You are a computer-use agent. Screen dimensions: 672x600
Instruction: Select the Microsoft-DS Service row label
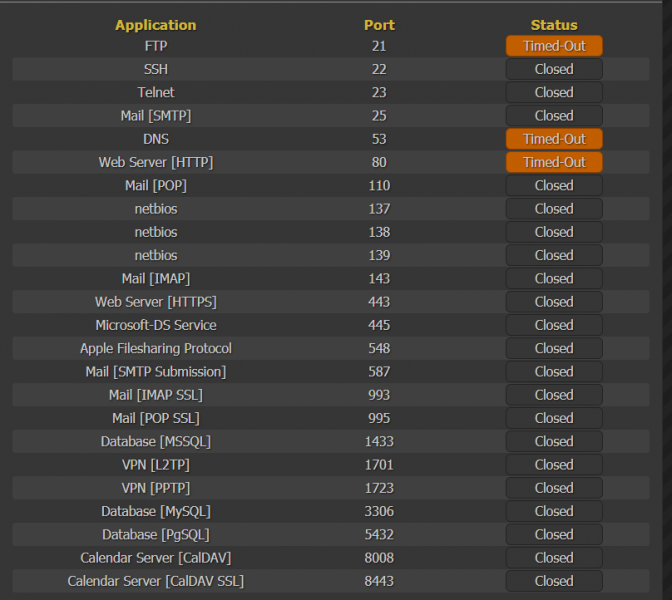(155, 325)
